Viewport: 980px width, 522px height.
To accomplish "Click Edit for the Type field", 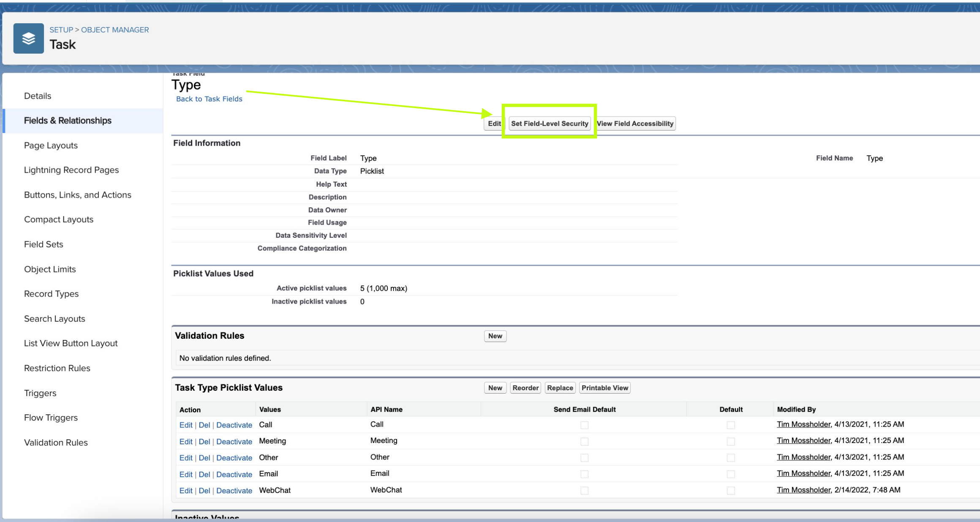I will click(495, 123).
